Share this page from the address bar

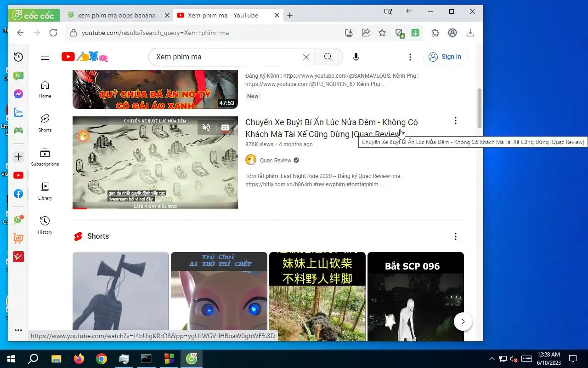coord(366,33)
